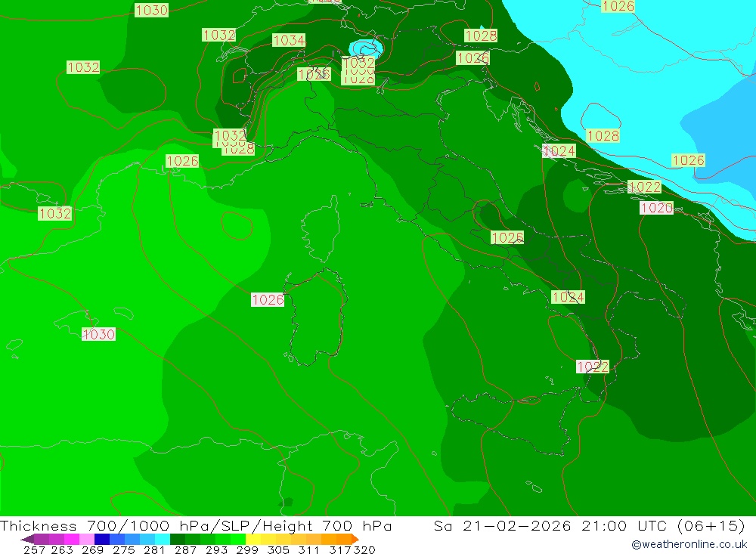The image size is (756, 554).
Task: Click the legend value 299
Action: [x=247, y=549]
